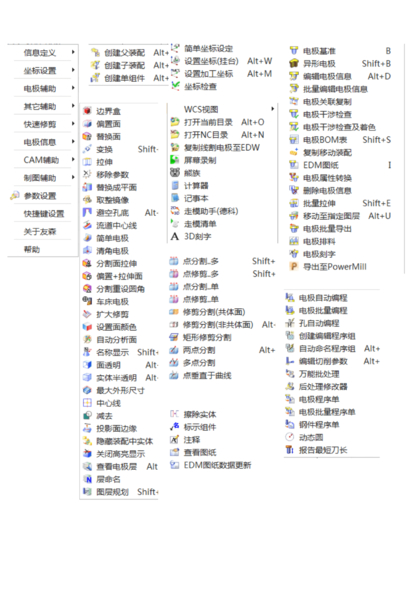This screenshot has height=600, width=415.
Task: Click the 报告最短刀长 icon
Action: [290, 450]
